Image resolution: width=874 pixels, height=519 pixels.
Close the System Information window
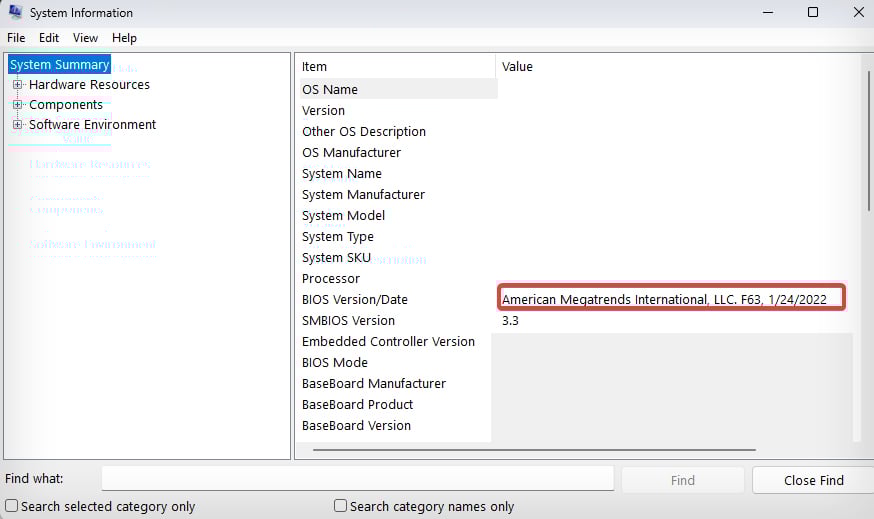[858, 12]
